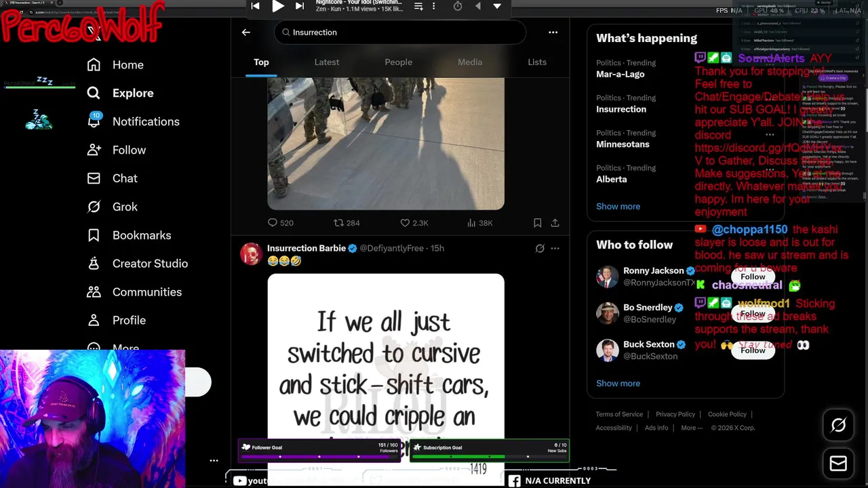This screenshot has width=868, height=488.
Task: Open Chat in the sidebar
Action: click(x=112, y=178)
